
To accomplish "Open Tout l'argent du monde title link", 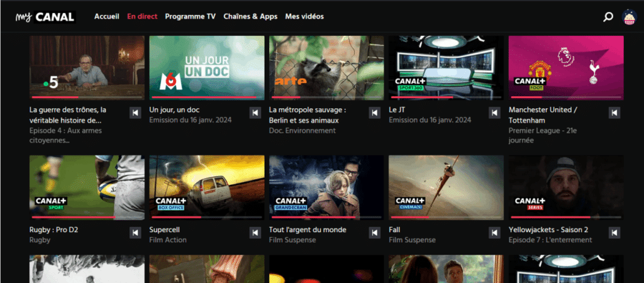I will tap(308, 230).
